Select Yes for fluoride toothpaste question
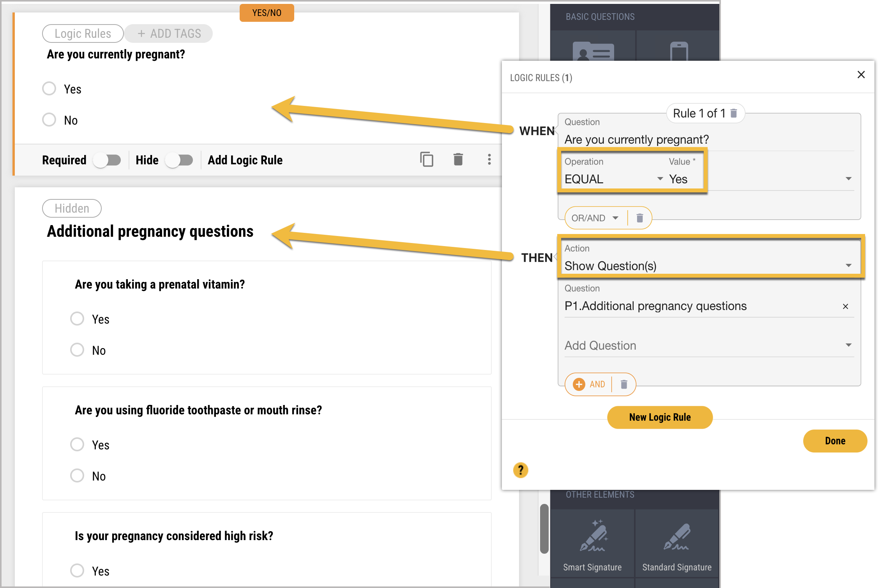883x588 pixels. pos(77,444)
